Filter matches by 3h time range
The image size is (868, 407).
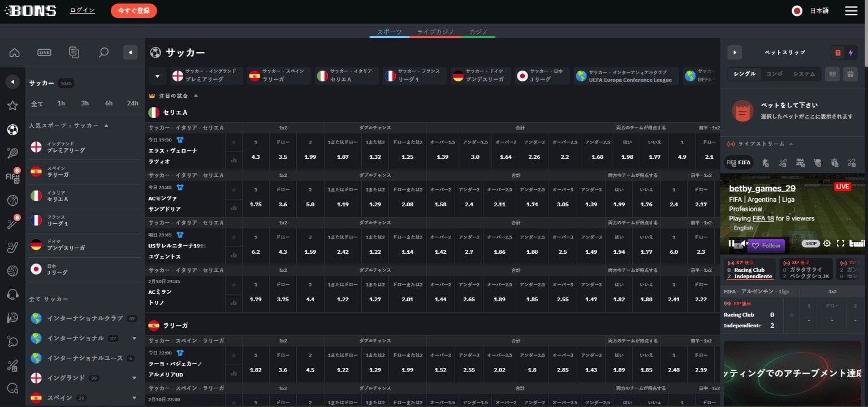click(x=85, y=103)
